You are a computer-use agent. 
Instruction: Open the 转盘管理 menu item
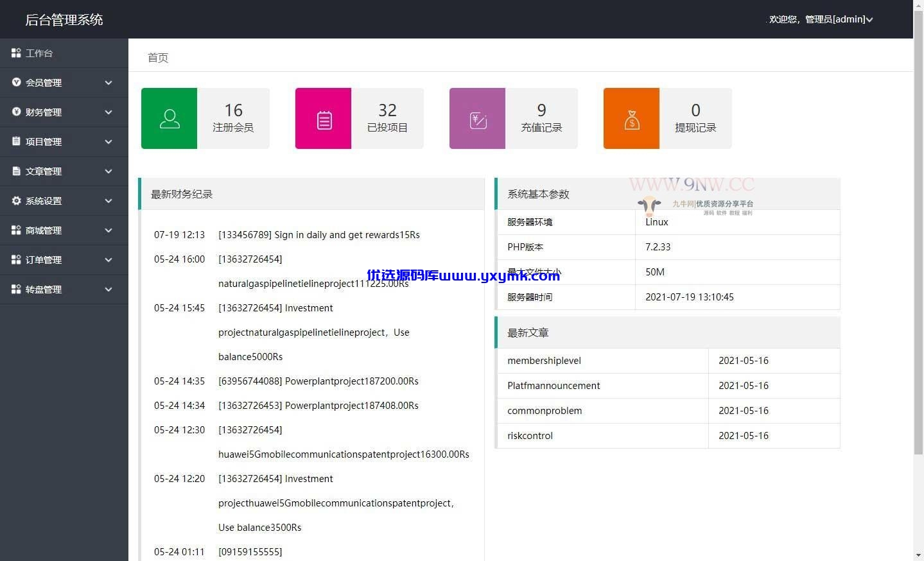tap(64, 289)
